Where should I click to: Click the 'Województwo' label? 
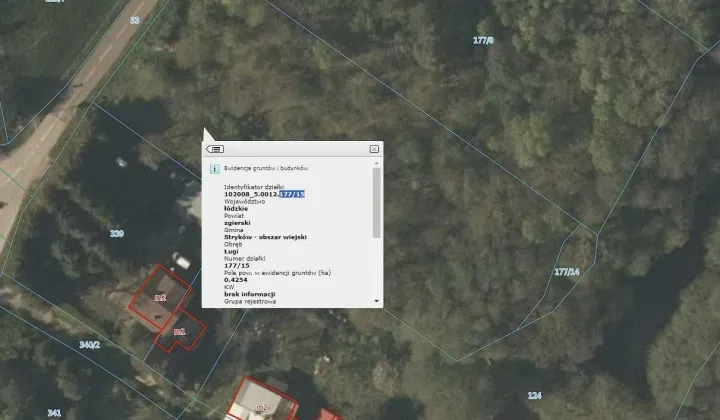click(244, 202)
